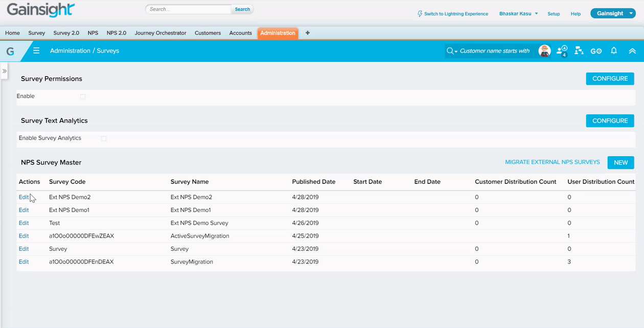Image resolution: width=644 pixels, height=328 pixels.
Task: Open the Gainsight app switcher dropdown
Action: click(x=614, y=14)
